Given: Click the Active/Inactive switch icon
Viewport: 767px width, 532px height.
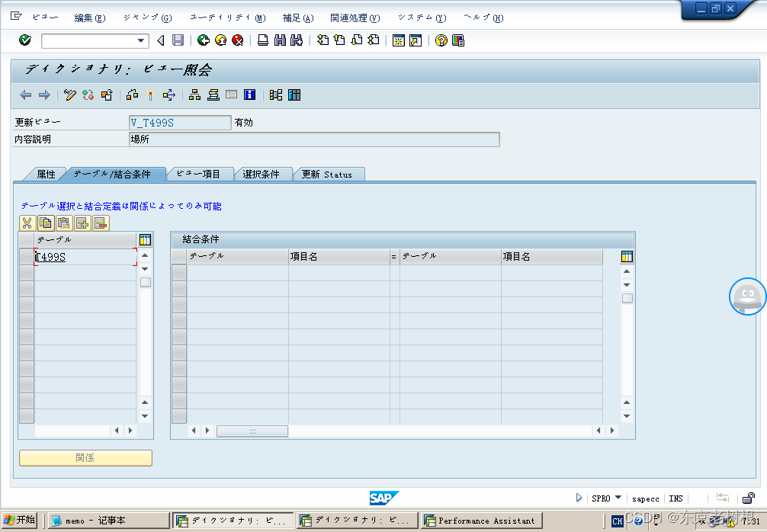Looking at the screenshot, I should click(x=88, y=95).
